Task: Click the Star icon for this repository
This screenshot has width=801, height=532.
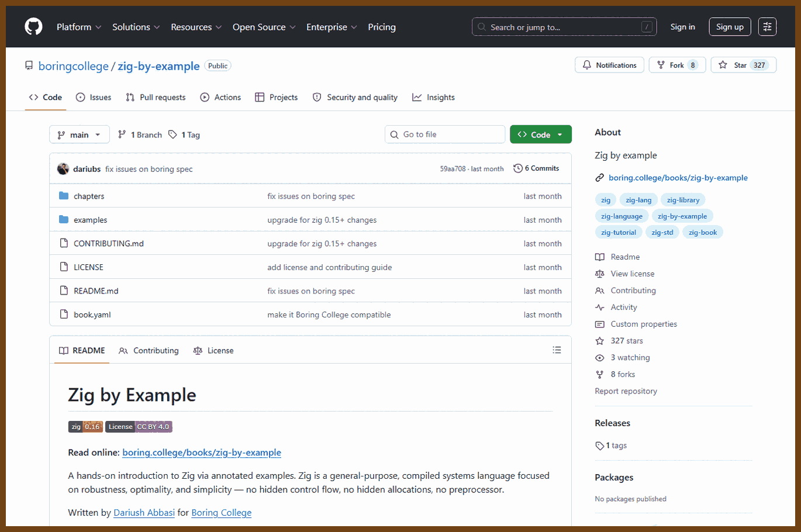Action: click(x=723, y=65)
